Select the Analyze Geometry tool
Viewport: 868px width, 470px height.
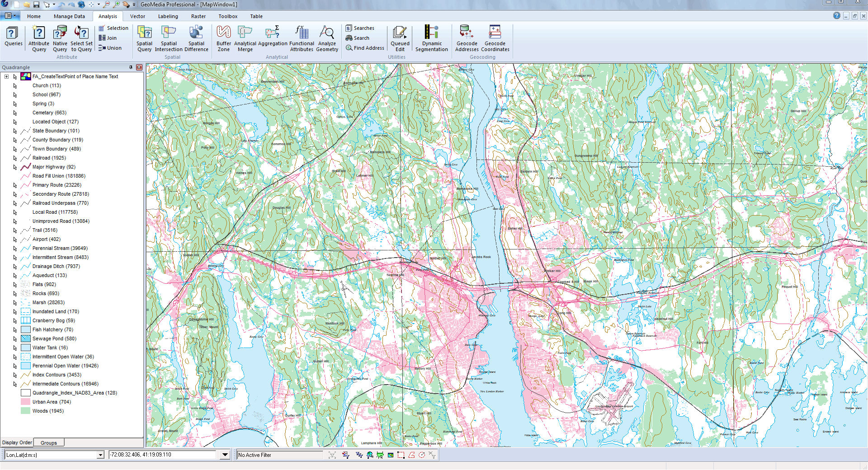pyautogui.click(x=327, y=38)
